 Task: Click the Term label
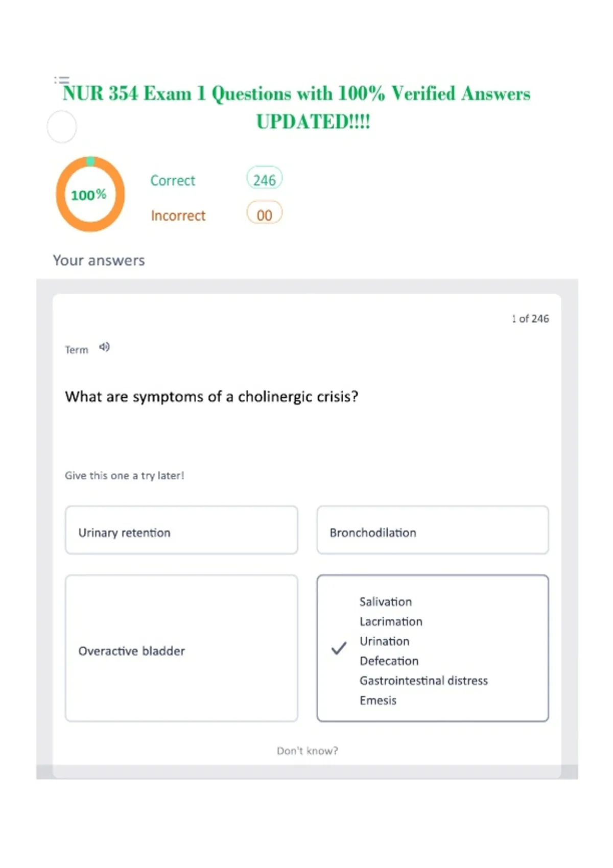pos(77,350)
